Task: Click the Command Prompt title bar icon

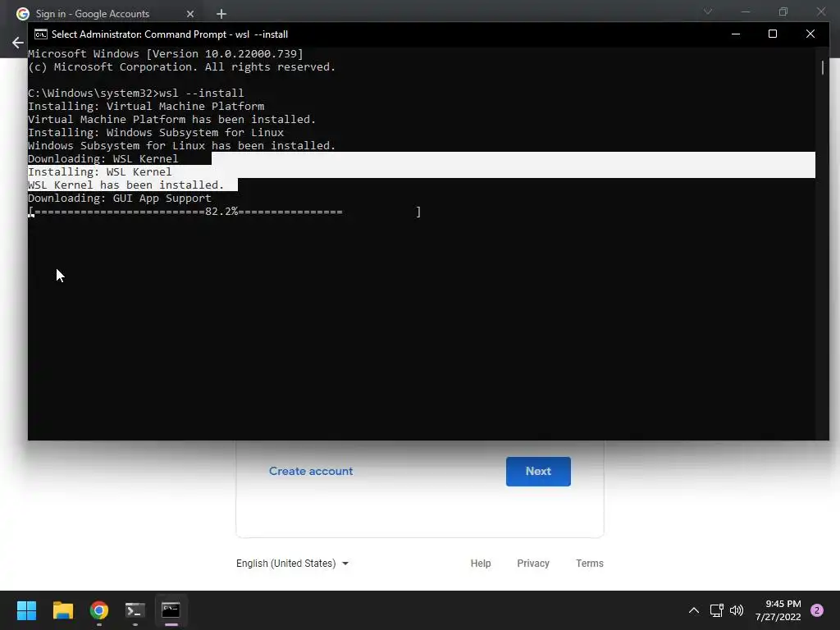Action: pyautogui.click(x=41, y=34)
